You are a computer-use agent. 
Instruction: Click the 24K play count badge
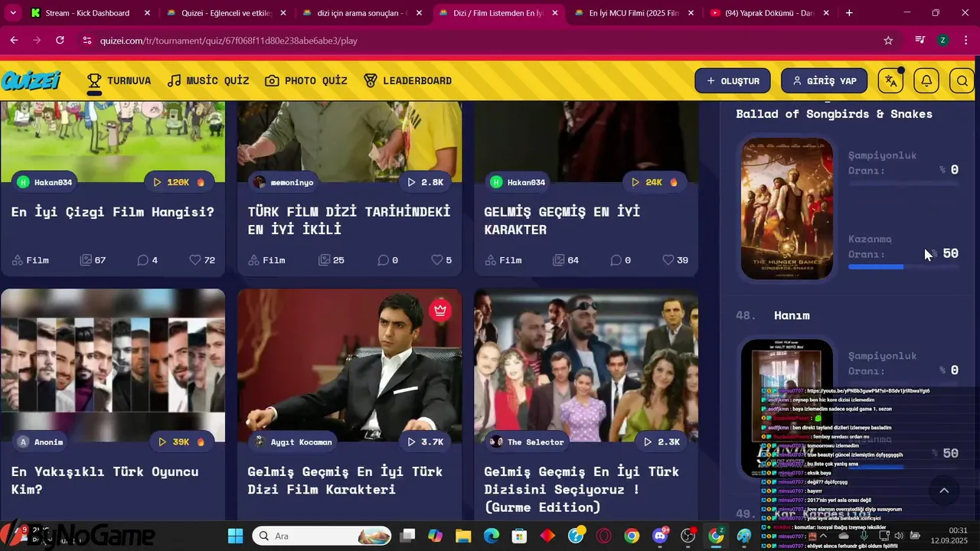(655, 182)
